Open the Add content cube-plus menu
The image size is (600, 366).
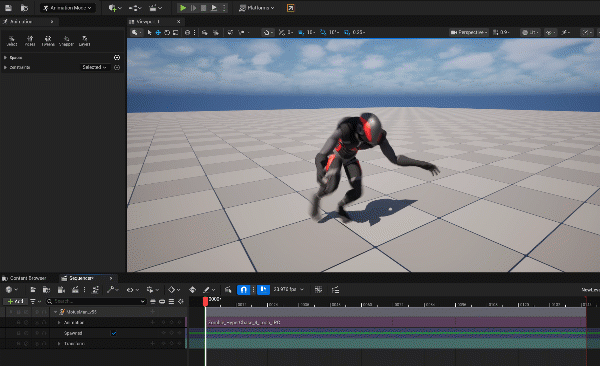tap(114, 8)
